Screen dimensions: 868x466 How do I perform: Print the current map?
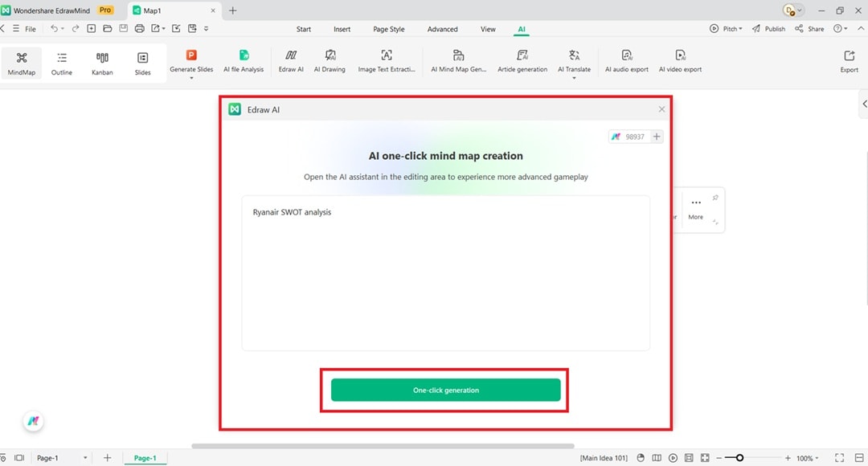pyautogui.click(x=140, y=28)
